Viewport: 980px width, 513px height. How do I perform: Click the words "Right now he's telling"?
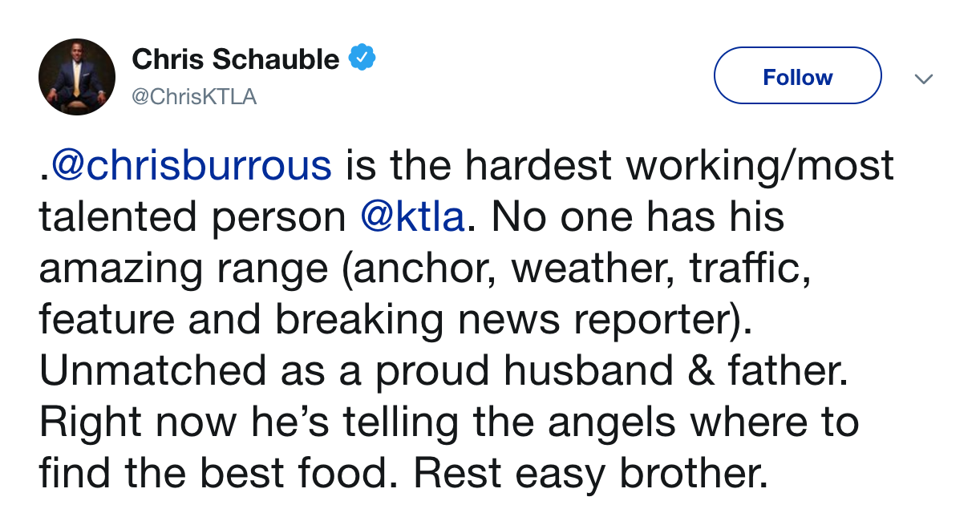(x=276, y=423)
